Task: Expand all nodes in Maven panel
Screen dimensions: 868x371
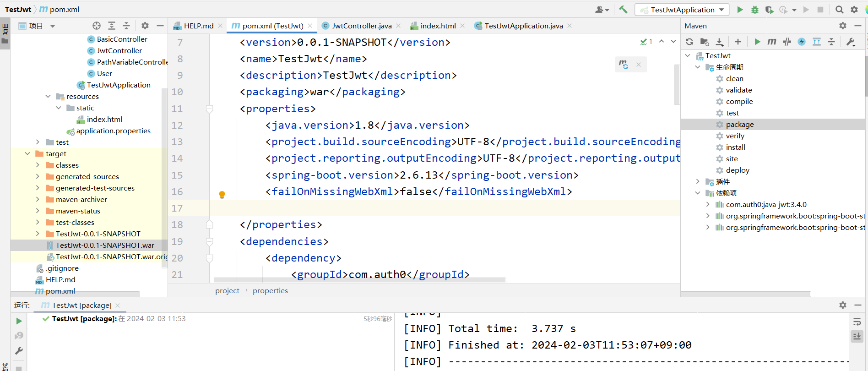Action: point(817,42)
